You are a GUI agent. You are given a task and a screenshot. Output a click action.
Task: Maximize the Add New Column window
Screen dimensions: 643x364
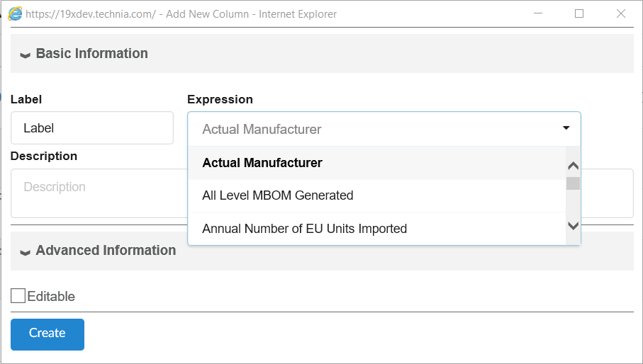(579, 13)
